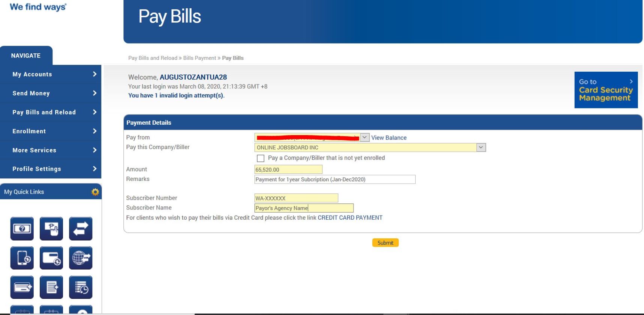644x315 pixels.
Task: Open the card reload quick link icon
Action: (51, 258)
